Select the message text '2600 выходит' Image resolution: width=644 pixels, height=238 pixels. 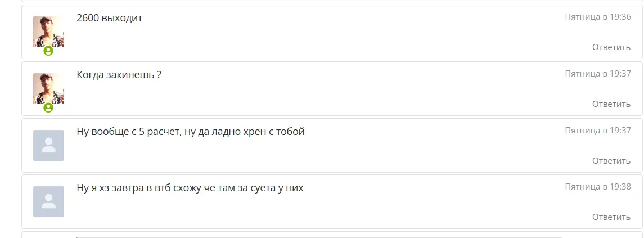click(110, 18)
